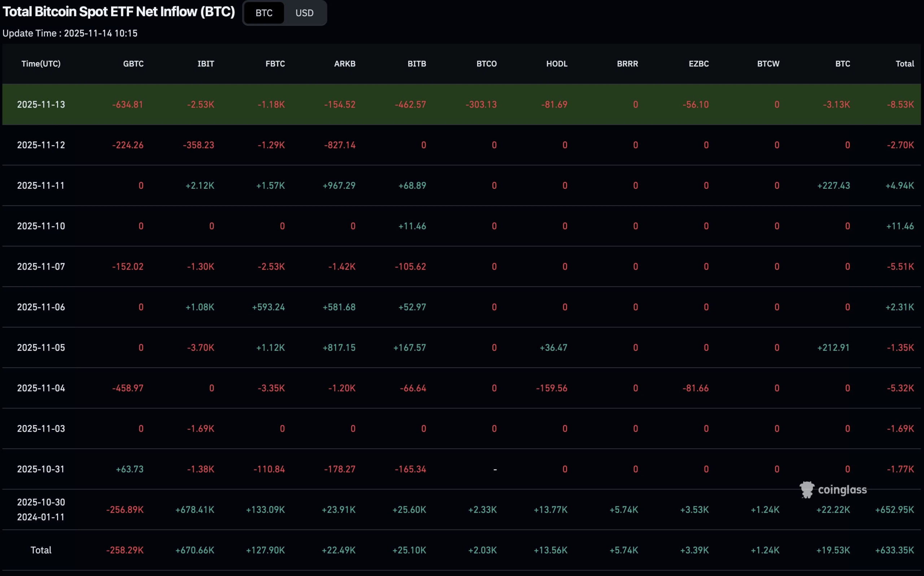Screen dimensions: 924x576
Task: Click the EZBC column header
Action: pyautogui.click(x=698, y=64)
